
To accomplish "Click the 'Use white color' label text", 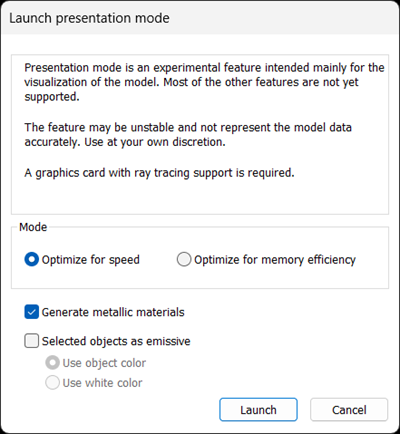I will click(102, 383).
